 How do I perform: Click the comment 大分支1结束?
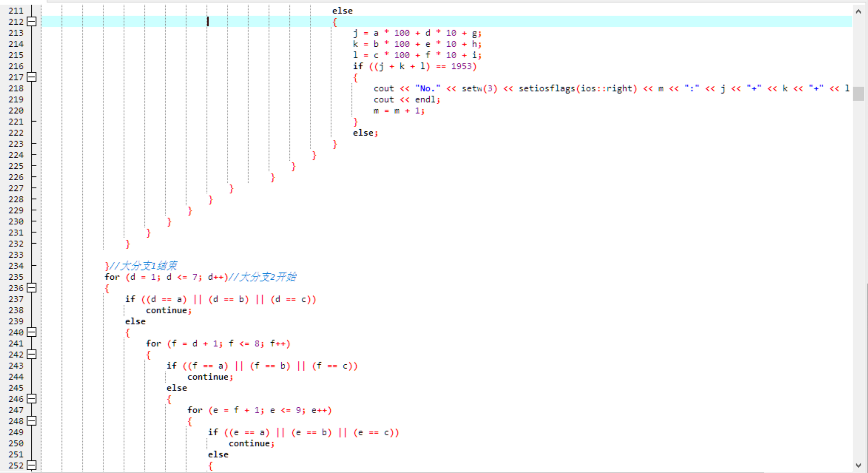pyautogui.click(x=143, y=266)
